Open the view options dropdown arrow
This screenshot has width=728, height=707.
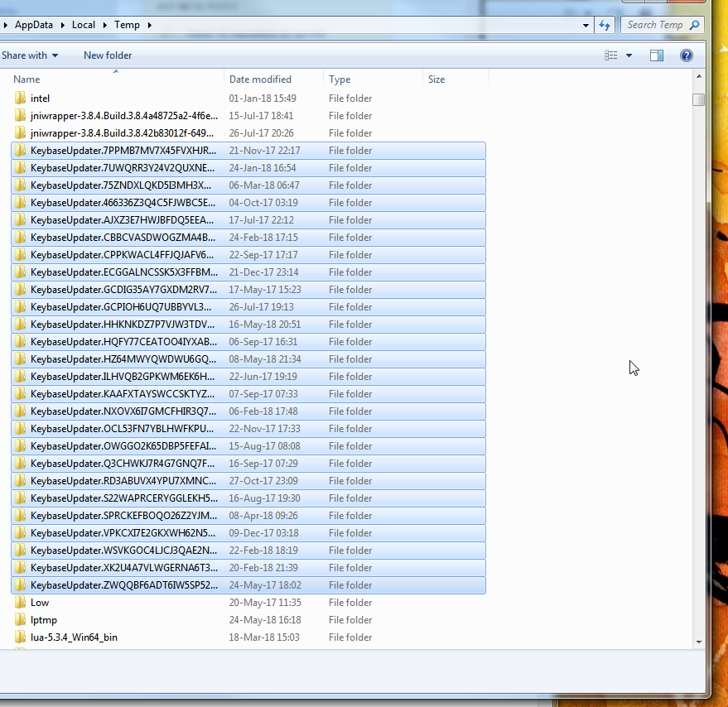[x=629, y=55]
